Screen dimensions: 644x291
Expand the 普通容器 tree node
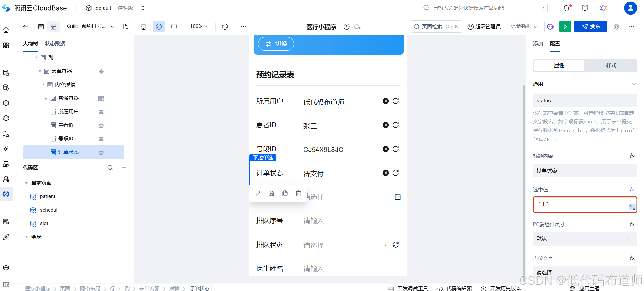coord(46,98)
